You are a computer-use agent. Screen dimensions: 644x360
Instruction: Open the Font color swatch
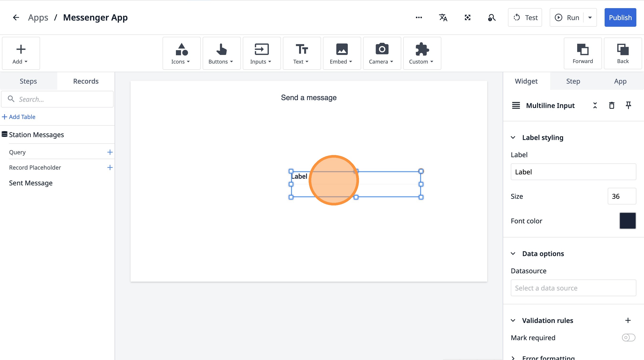(x=627, y=221)
